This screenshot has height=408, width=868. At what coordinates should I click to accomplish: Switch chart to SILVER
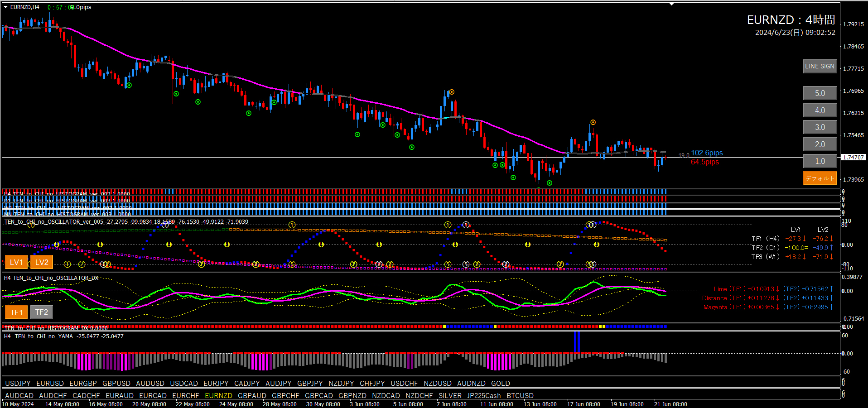tap(450, 396)
